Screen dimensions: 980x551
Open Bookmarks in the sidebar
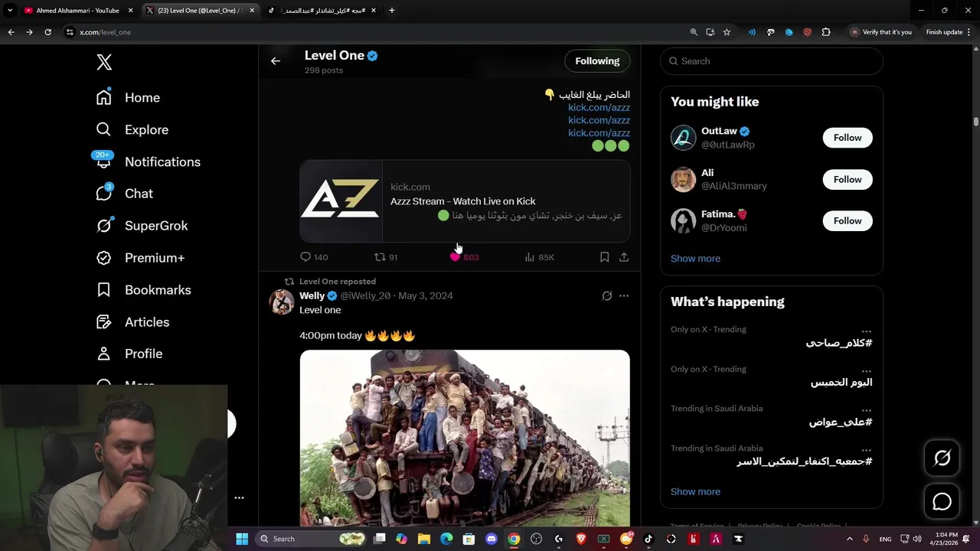[144, 291]
